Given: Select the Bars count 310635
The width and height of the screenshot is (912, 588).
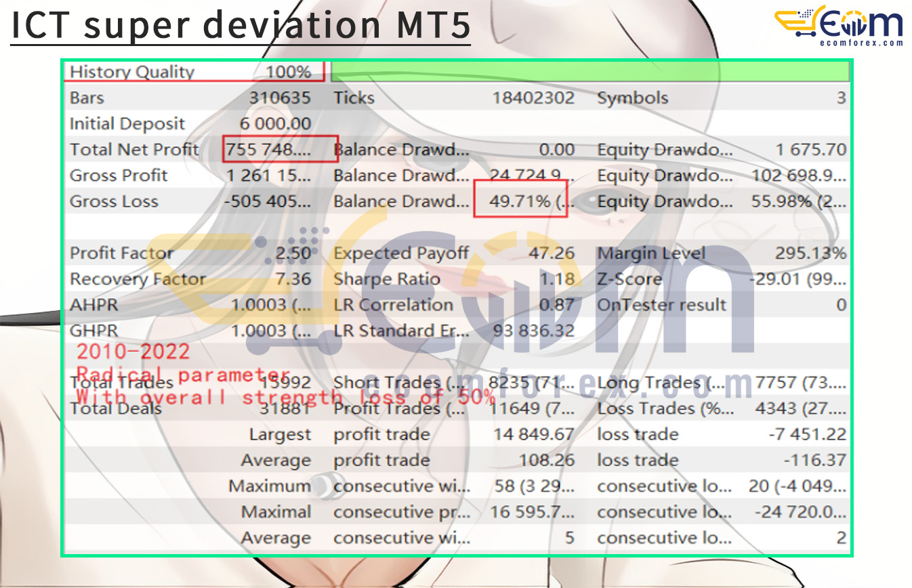Looking at the screenshot, I should tap(279, 98).
